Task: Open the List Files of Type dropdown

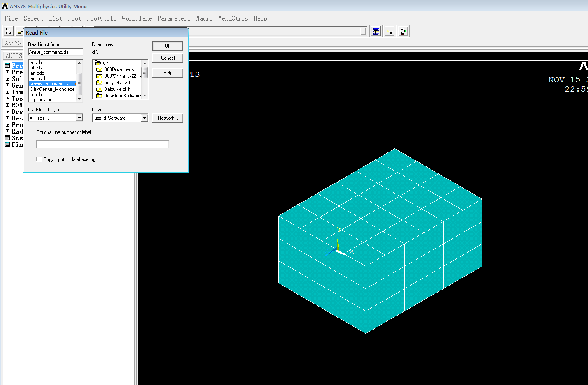Action: 79,118
